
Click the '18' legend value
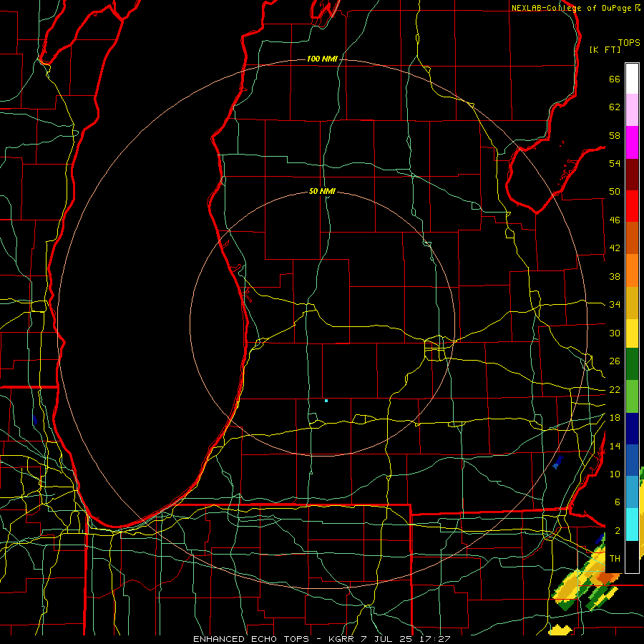(x=615, y=418)
